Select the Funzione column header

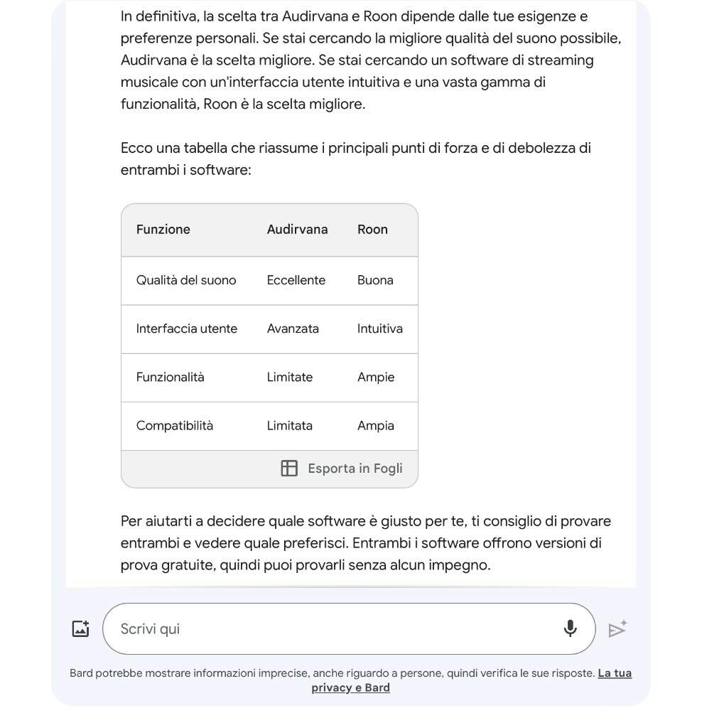click(163, 230)
